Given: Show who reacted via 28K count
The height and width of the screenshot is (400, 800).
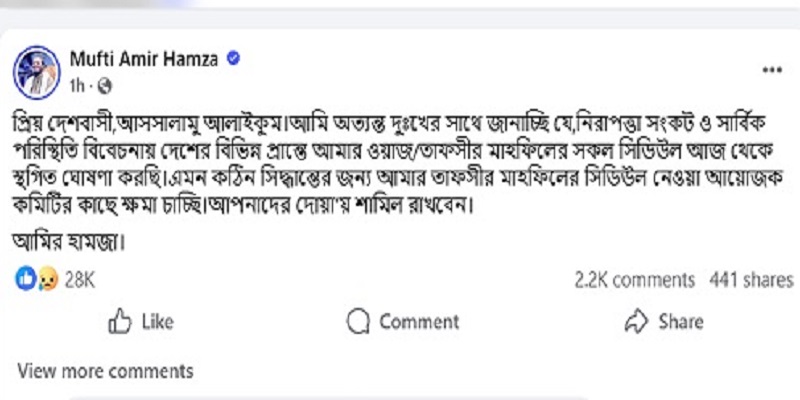Looking at the screenshot, I should click(79, 280).
